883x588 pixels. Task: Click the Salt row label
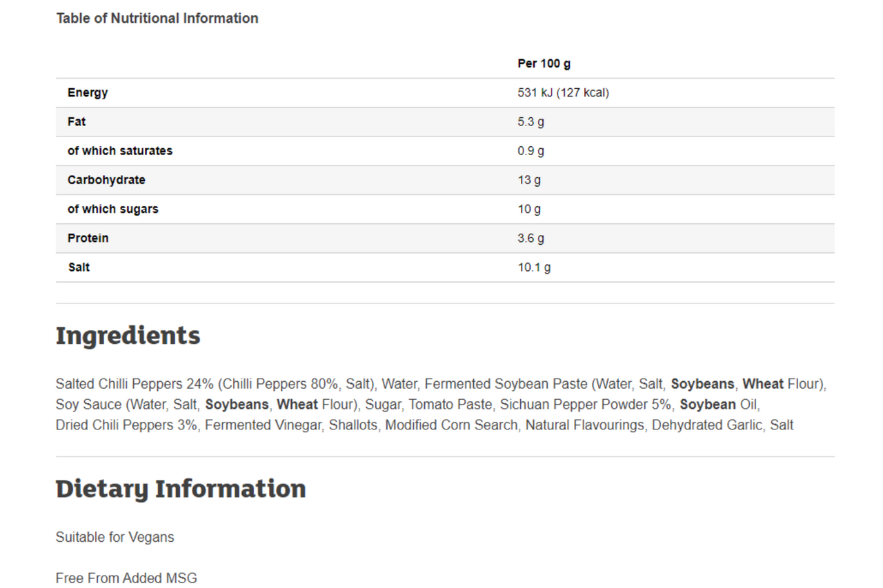click(x=79, y=267)
